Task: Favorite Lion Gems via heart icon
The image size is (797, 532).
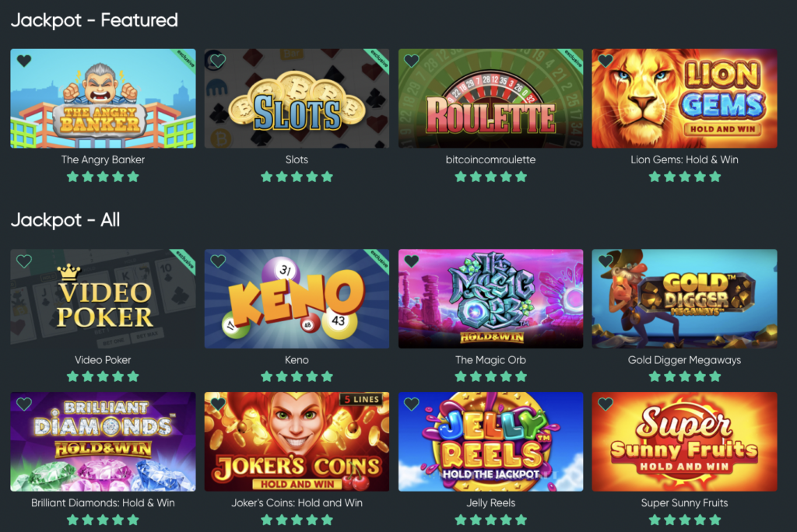Action: click(606, 61)
